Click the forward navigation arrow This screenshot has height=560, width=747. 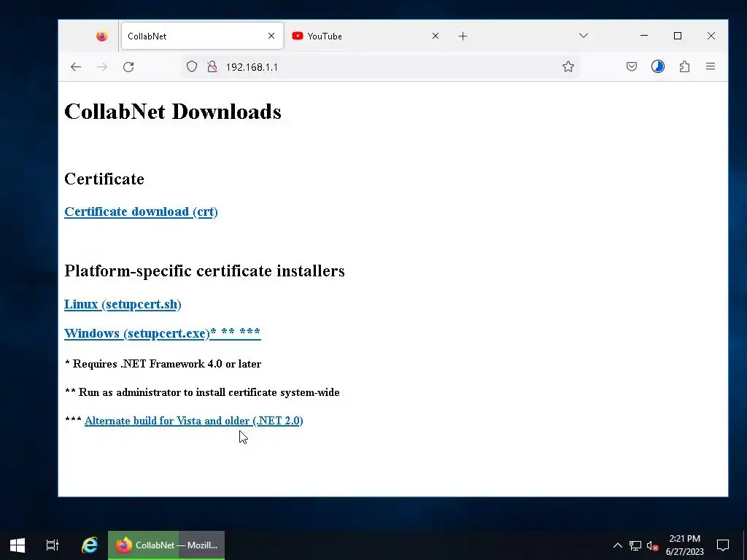coord(102,67)
